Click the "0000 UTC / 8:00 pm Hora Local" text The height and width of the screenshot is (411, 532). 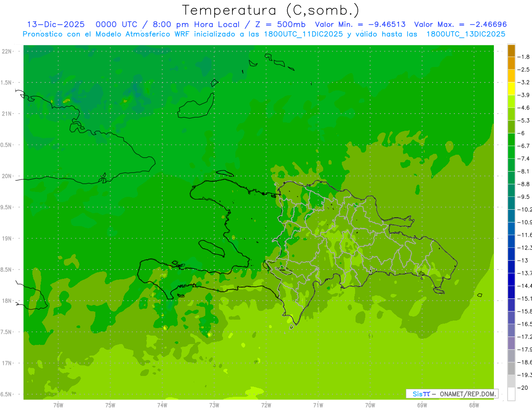coord(168,24)
